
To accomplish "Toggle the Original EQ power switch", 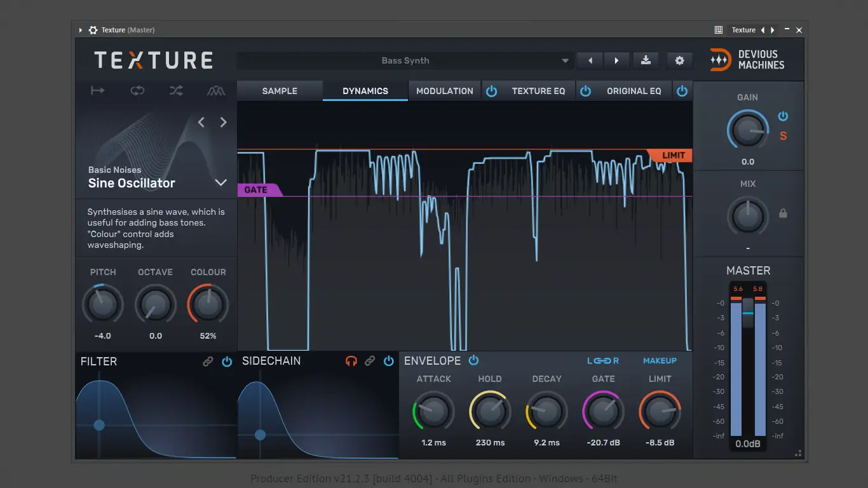I will (682, 91).
